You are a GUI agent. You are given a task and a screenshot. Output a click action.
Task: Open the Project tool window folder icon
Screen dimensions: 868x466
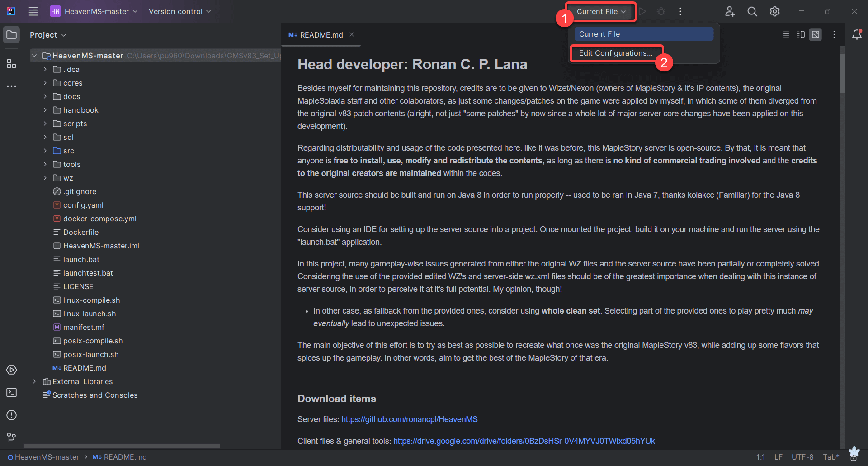(11, 35)
